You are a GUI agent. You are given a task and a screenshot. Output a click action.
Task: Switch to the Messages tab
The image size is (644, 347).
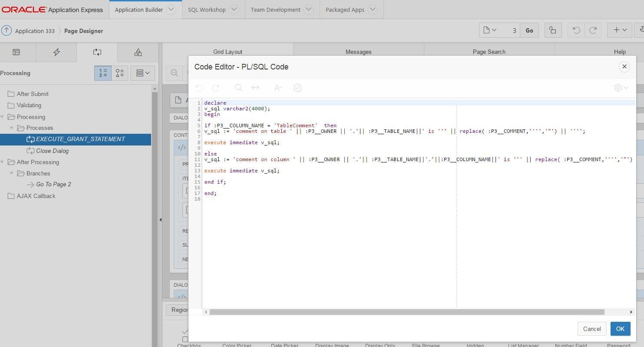click(358, 52)
